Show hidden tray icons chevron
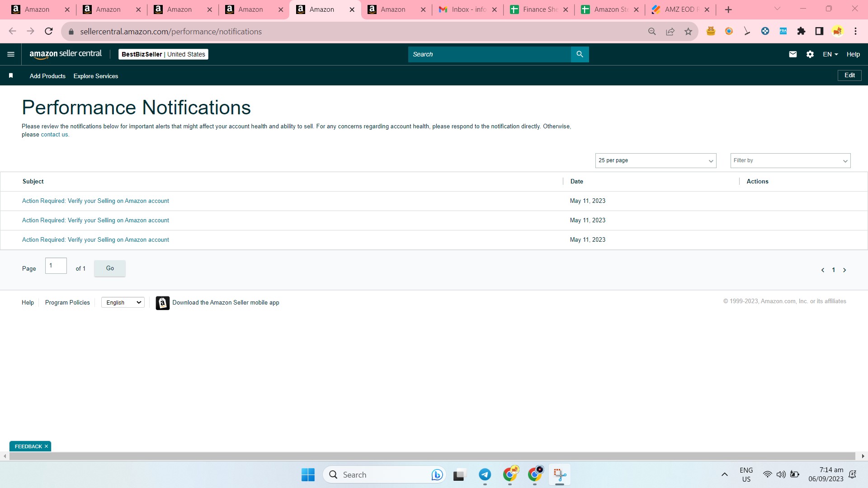Image resolution: width=868 pixels, height=488 pixels. [725, 474]
